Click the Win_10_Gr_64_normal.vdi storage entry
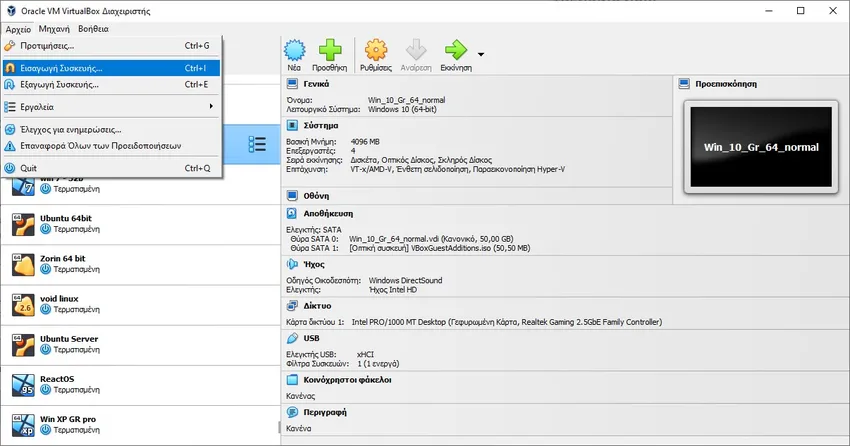Screen dimensions: 850x446 (431, 238)
